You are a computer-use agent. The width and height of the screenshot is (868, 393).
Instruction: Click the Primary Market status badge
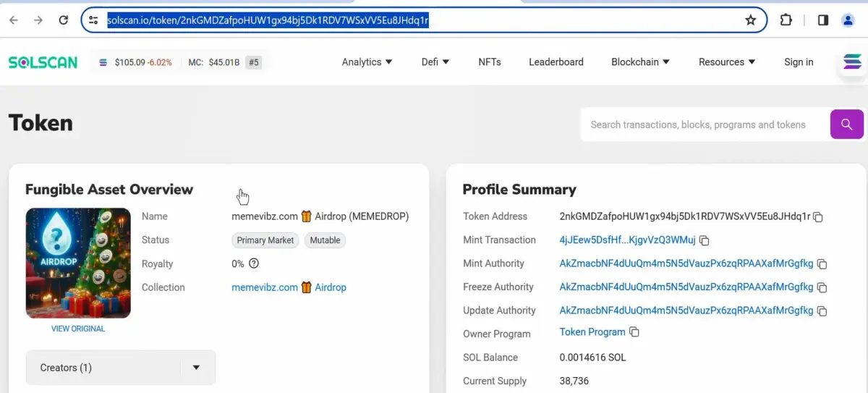[x=265, y=240]
